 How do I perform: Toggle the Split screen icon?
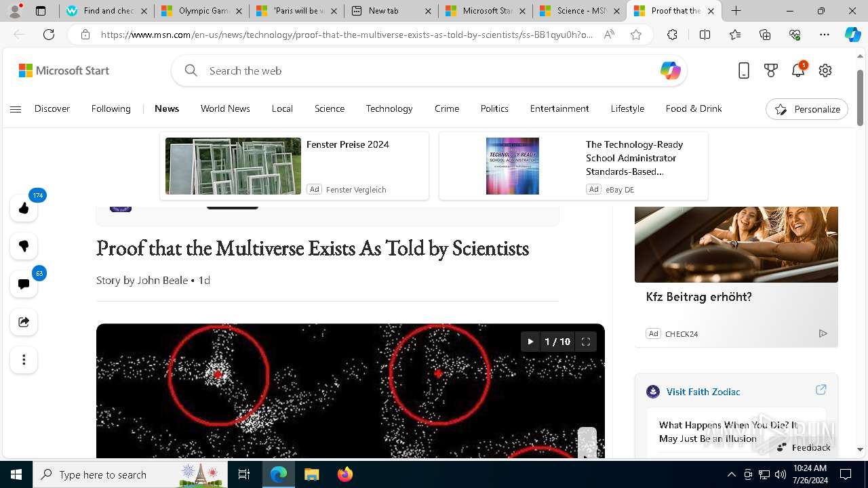pos(705,35)
